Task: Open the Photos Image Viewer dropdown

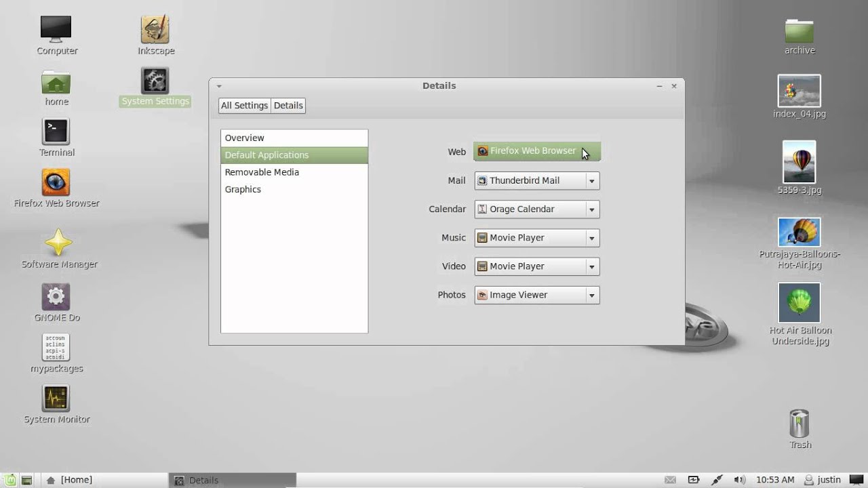Action: pyautogui.click(x=537, y=295)
